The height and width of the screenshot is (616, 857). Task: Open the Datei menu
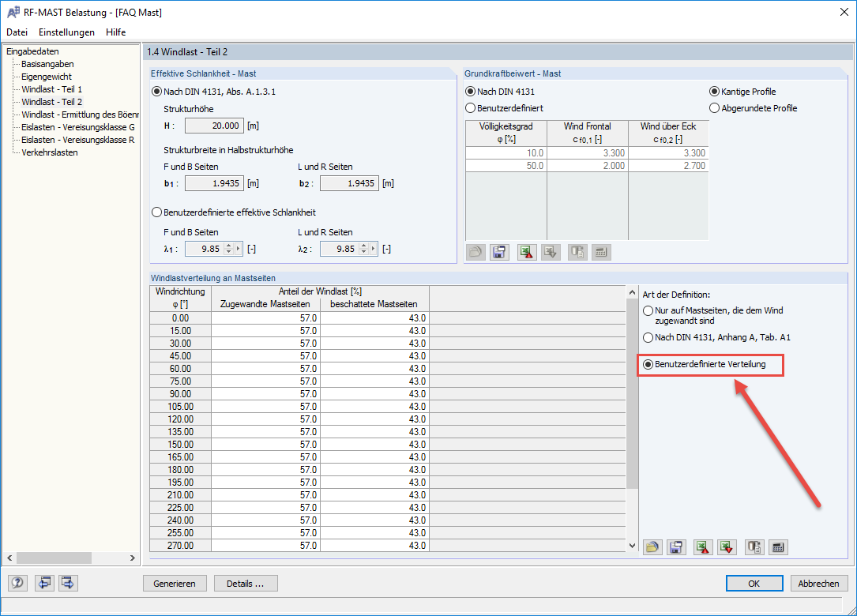17,32
